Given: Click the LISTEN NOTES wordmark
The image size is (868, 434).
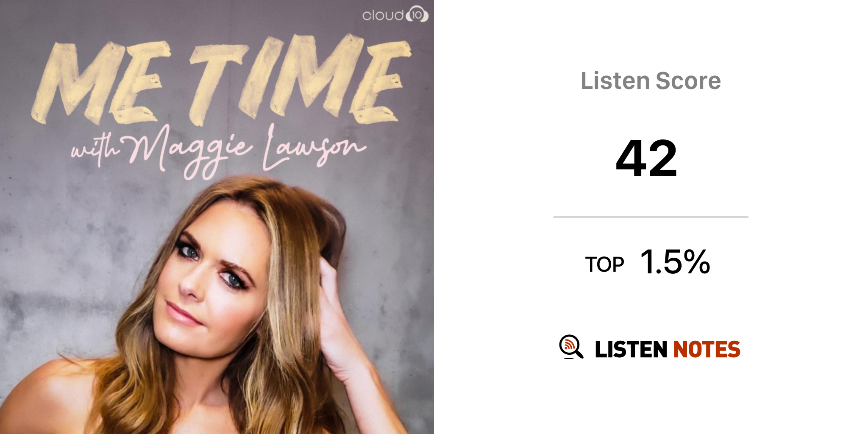Looking at the screenshot, I should [668, 349].
